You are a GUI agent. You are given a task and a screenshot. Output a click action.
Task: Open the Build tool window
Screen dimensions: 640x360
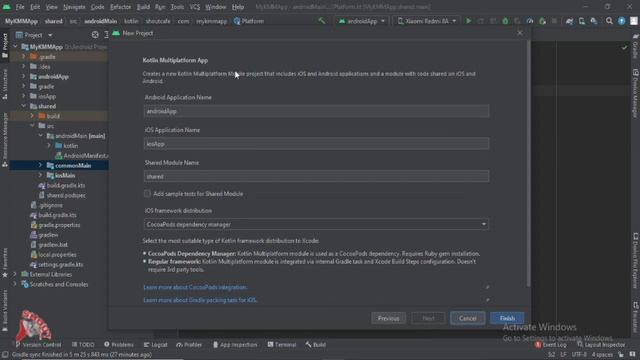pos(316,344)
